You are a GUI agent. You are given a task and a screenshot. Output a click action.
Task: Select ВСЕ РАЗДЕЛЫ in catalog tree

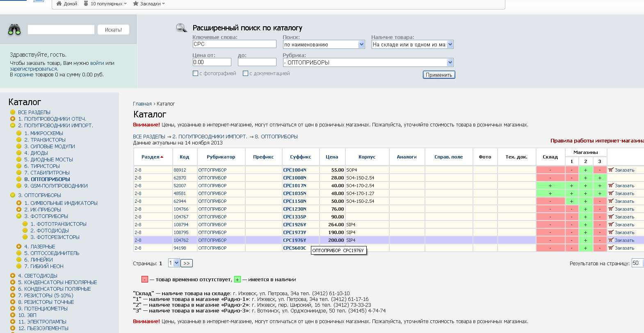click(34, 112)
